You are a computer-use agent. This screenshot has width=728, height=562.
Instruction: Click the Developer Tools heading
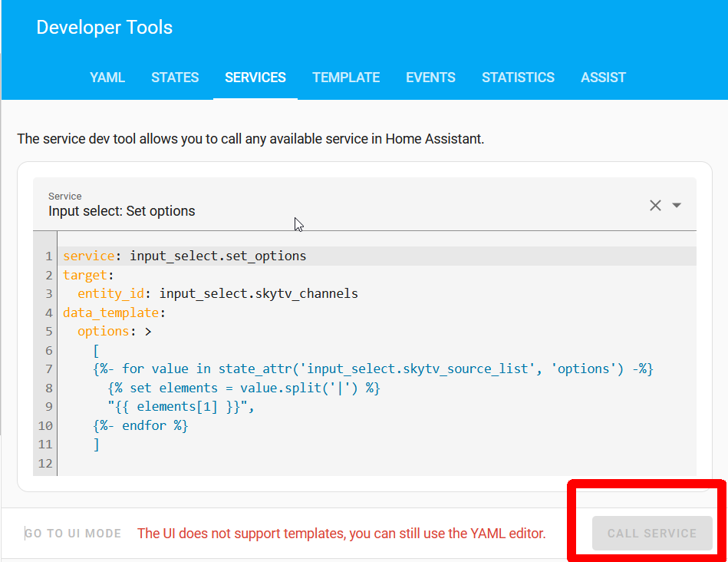tap(104, 27)
